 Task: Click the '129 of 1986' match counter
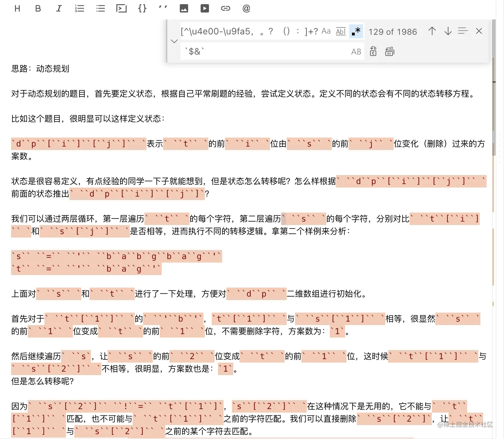(x=393, y=32)
